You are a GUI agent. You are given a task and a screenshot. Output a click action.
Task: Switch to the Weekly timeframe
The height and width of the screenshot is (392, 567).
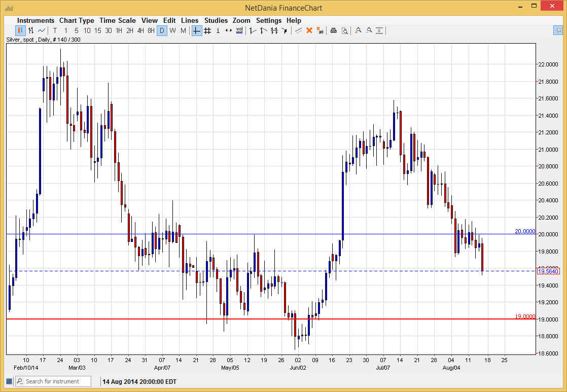(x=172, y=30)
